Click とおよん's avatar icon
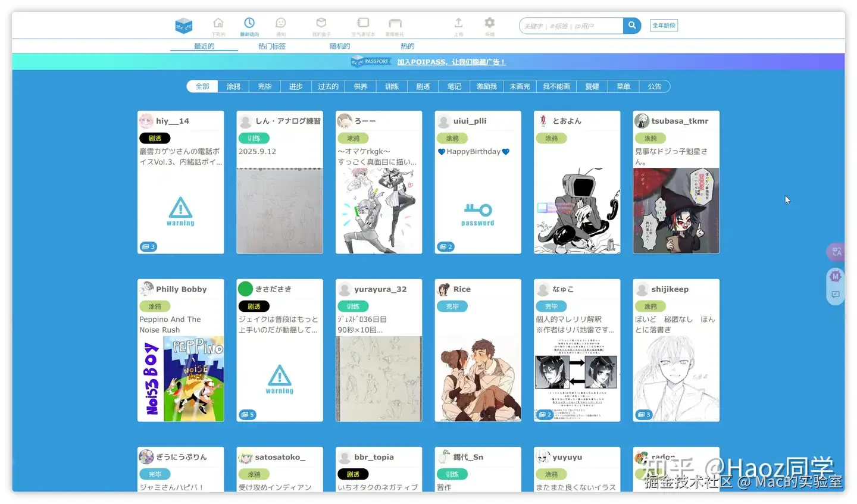857x504 pixels. (543, 121)
